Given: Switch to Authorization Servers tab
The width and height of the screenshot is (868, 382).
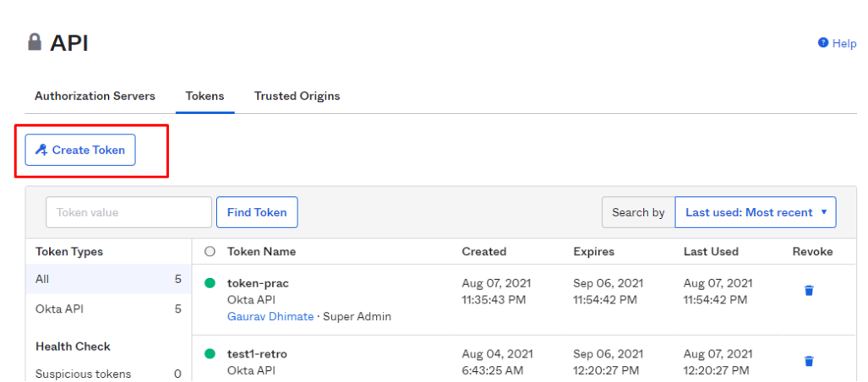Looking at the screenshot, I should point(95,96).
